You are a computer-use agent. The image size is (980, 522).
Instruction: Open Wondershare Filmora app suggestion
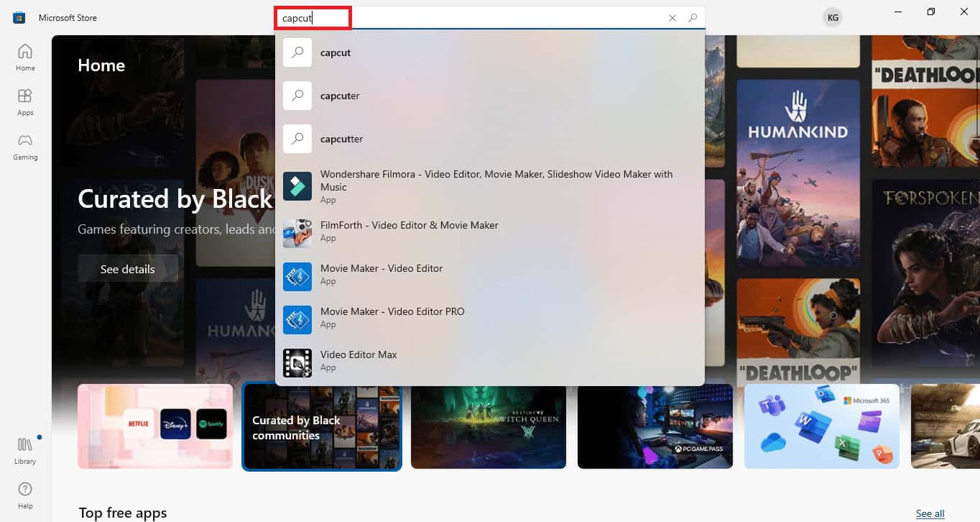(489, 186)
